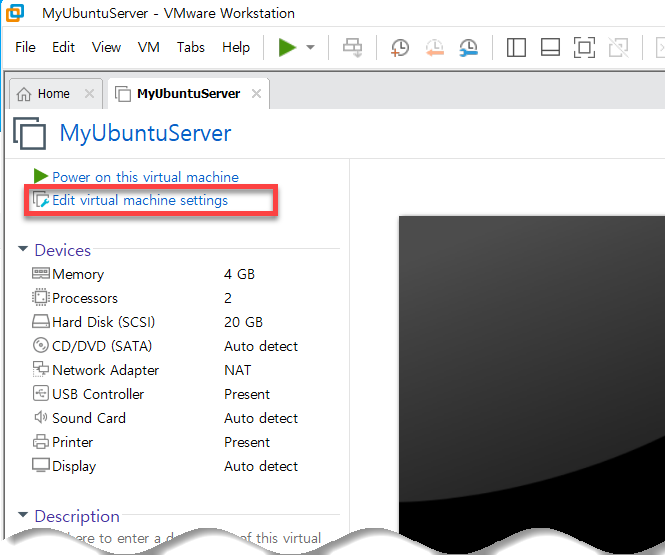Click the processors count value 2
The height and width of the screenshot is (555, 665).
[228, 298]
